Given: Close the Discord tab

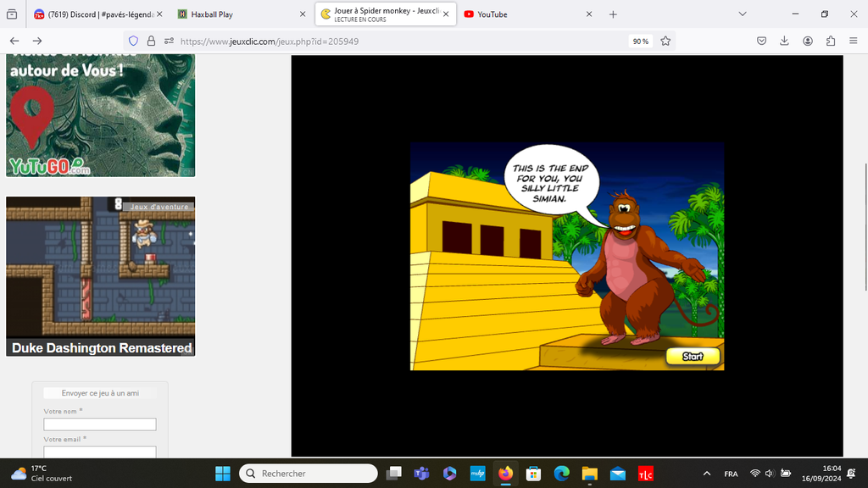Looking at the screenshot, I should [x=159, y=14].
